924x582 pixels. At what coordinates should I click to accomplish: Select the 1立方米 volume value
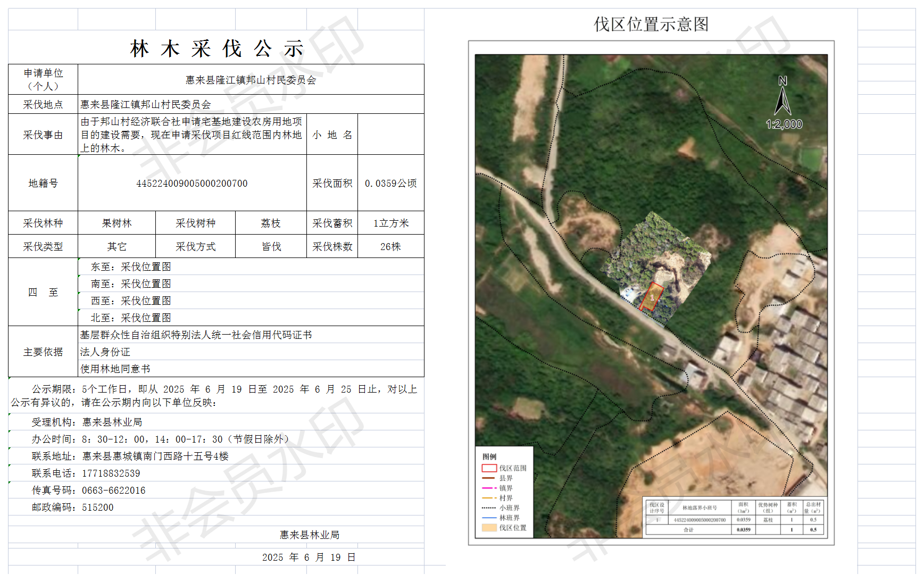pyautogui.click(x=391, y=223)
